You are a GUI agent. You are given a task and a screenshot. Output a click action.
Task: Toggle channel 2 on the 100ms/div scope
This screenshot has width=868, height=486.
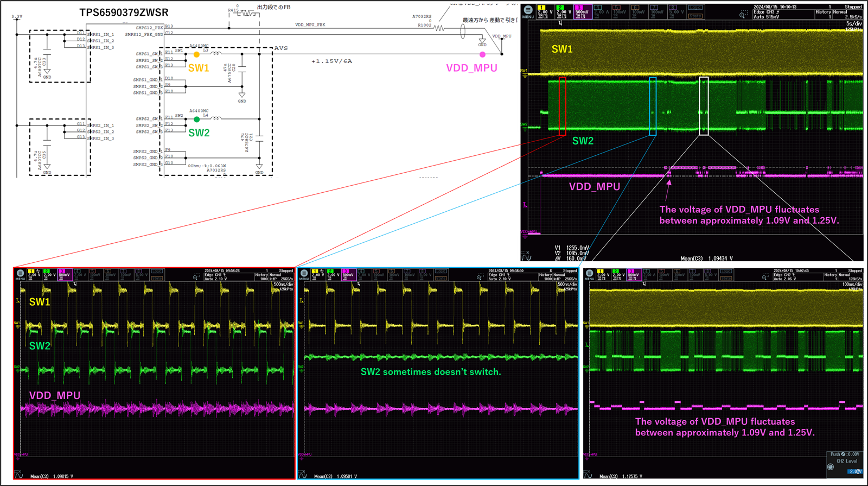[x=618, y=275]
